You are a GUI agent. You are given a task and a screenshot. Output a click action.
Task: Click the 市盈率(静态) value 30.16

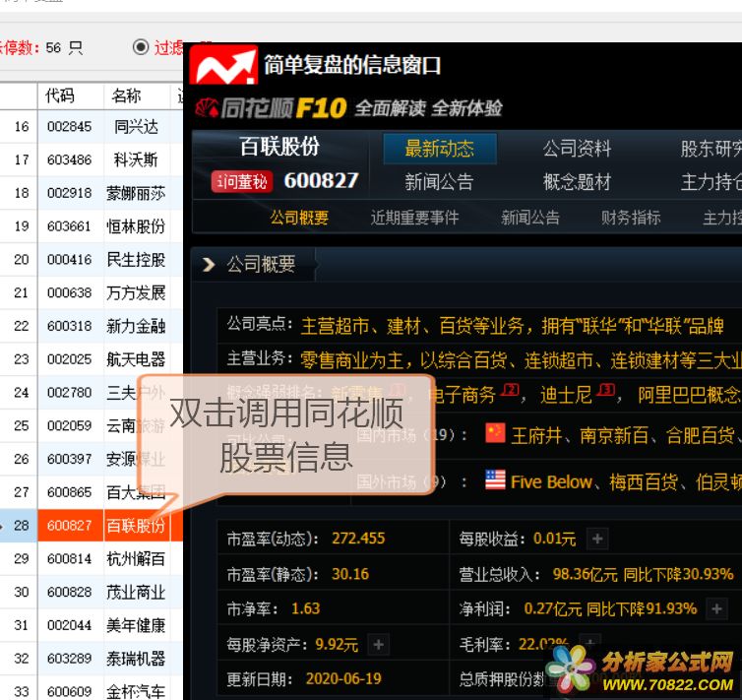(x=350, y=574)
